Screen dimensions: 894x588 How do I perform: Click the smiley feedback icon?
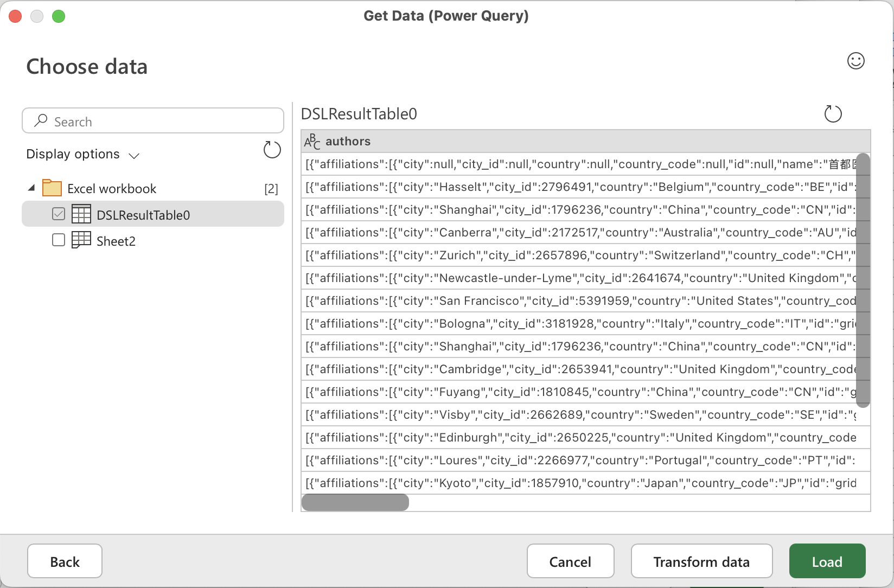(856, 61)
